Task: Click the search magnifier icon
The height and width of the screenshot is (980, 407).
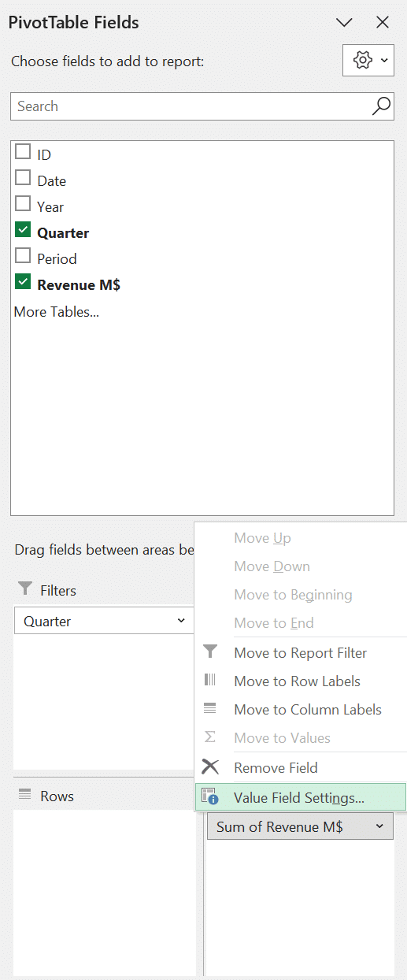Action: [x=381, y=106]
